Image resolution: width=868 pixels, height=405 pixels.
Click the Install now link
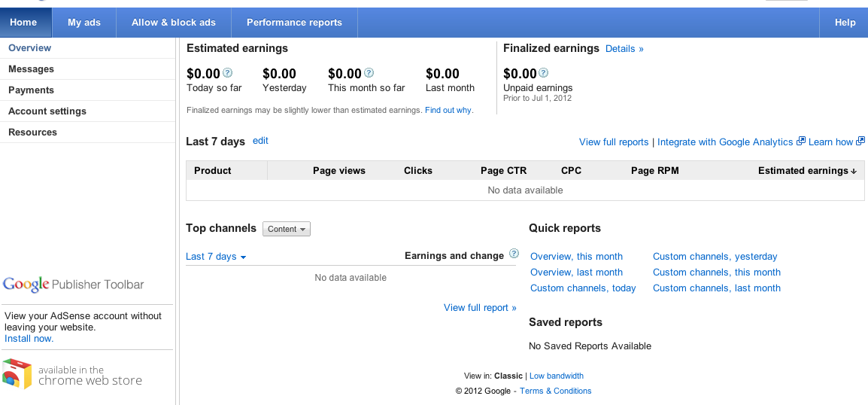click(29, 339)
